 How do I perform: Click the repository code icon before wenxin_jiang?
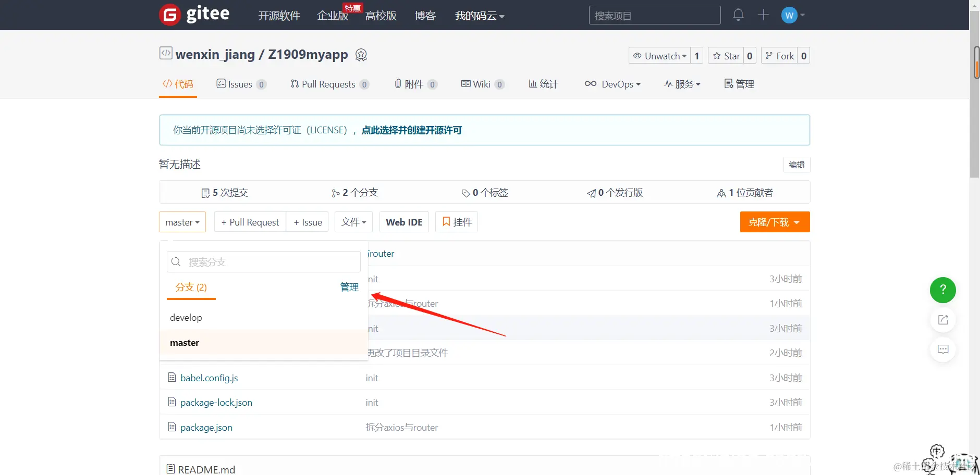pyautogui.click(x=166, y=53)
